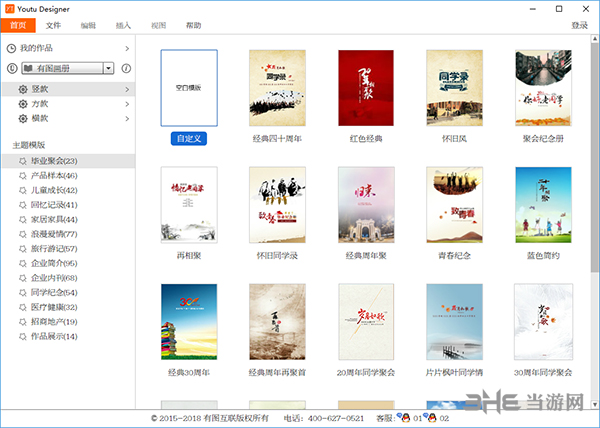Choose the 再相聚 template thumbnail
The height and width of the screenshot is (428, 600).
coord(189,205)
